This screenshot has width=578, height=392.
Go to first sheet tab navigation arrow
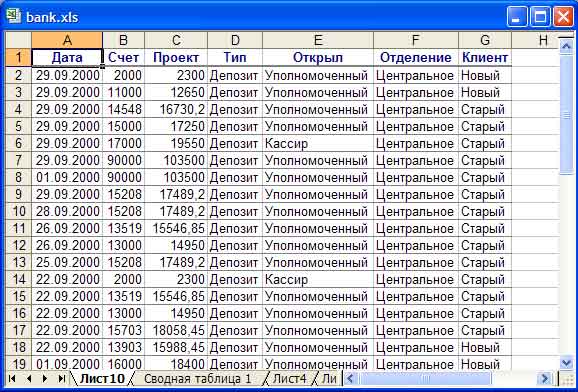[x=12, y=378]
